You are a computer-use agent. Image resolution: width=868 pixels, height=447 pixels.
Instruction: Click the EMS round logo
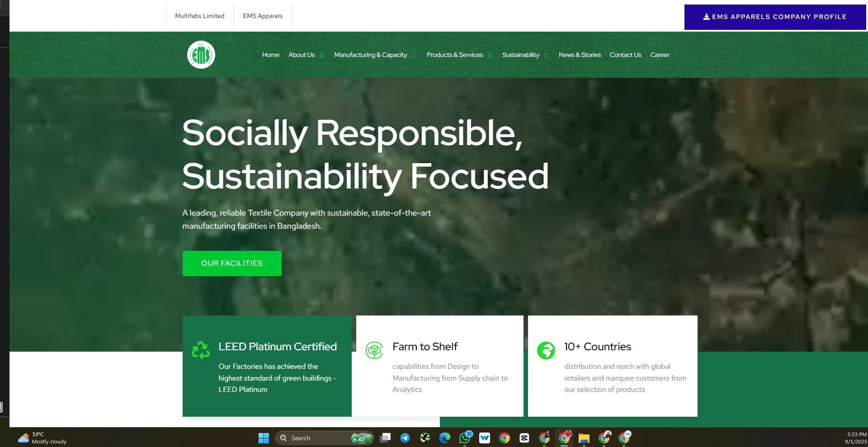pyautogui.click(x=201, y=55)
